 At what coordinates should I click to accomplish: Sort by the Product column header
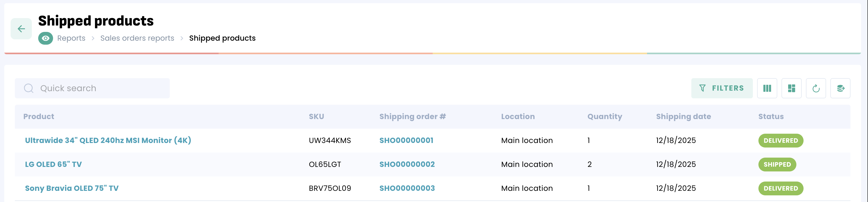(39, 116)
